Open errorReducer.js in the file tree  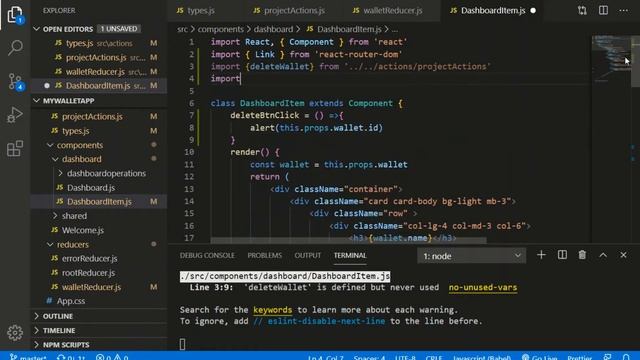99,258
